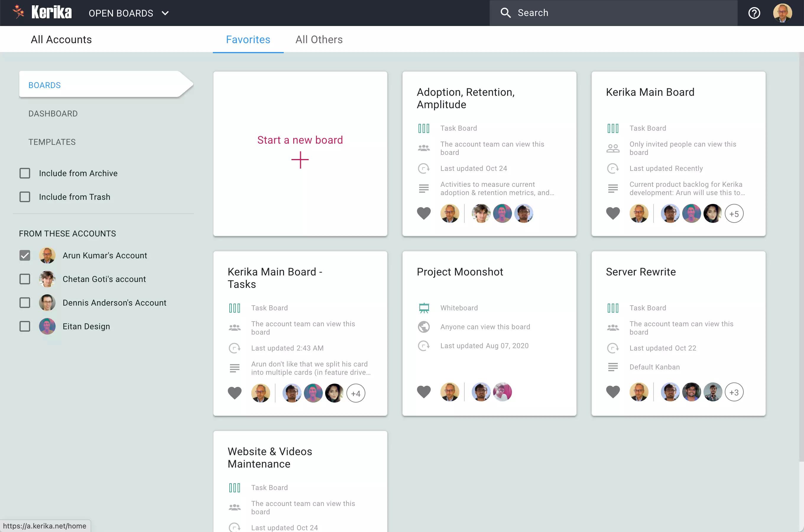
Task: Click Whiteboard icon on Project Moonshot card
Action: click(424, 308)
